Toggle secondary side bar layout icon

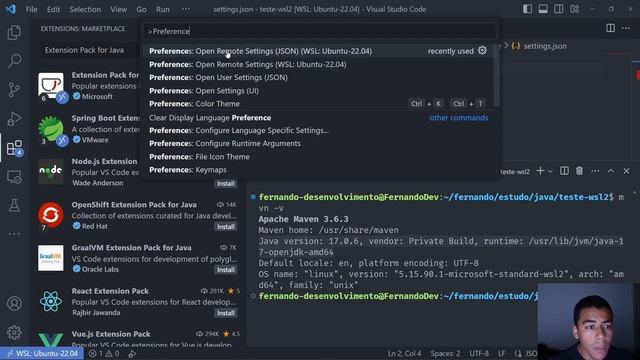559,9
